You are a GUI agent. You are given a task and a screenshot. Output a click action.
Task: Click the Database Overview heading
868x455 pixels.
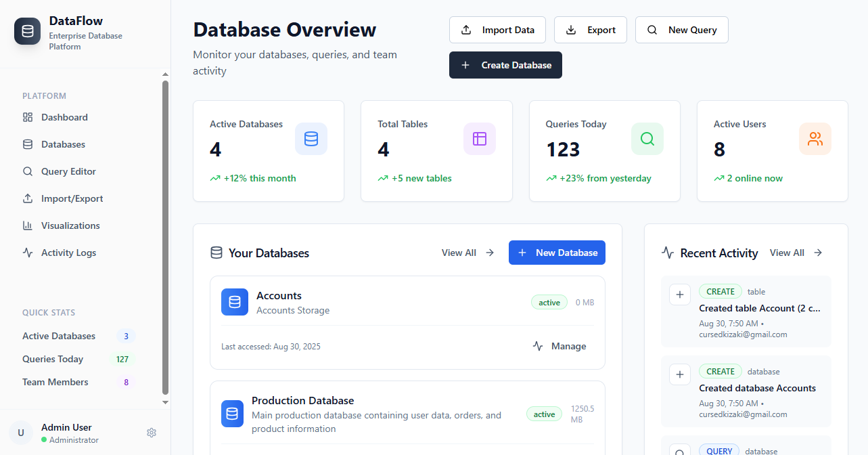(285, 30)
